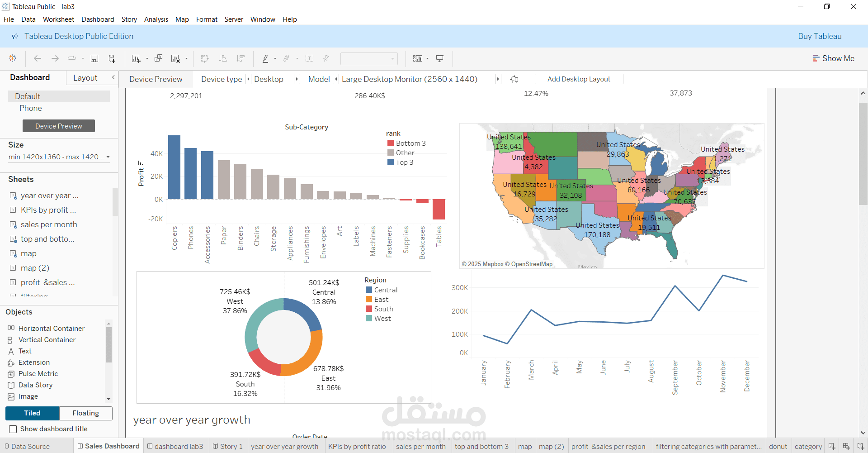Expand the Clear Sheet dropdown arrow
Screen dimensions: 868x453
click(186, 59)
